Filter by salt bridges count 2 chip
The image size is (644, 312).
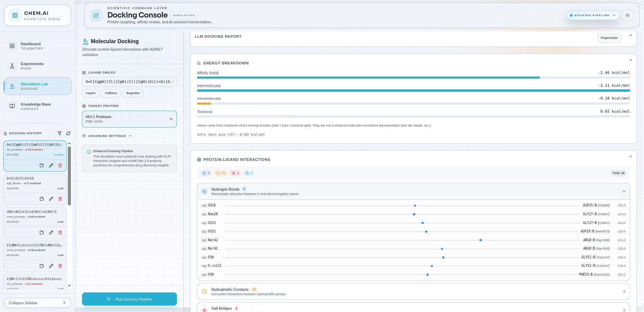[235, 173]
